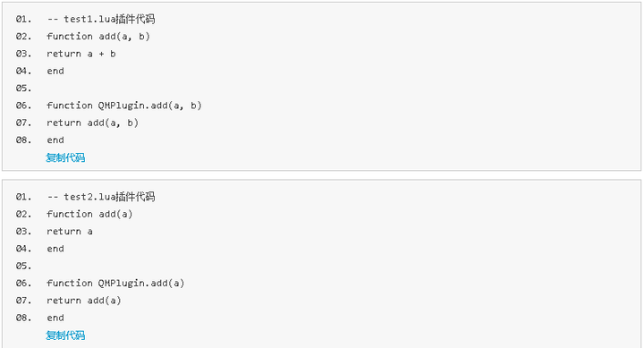Click 'function QMPlugin.add(a, b)' line
This screenshot has width=644, height=348.
pos(124,106)
